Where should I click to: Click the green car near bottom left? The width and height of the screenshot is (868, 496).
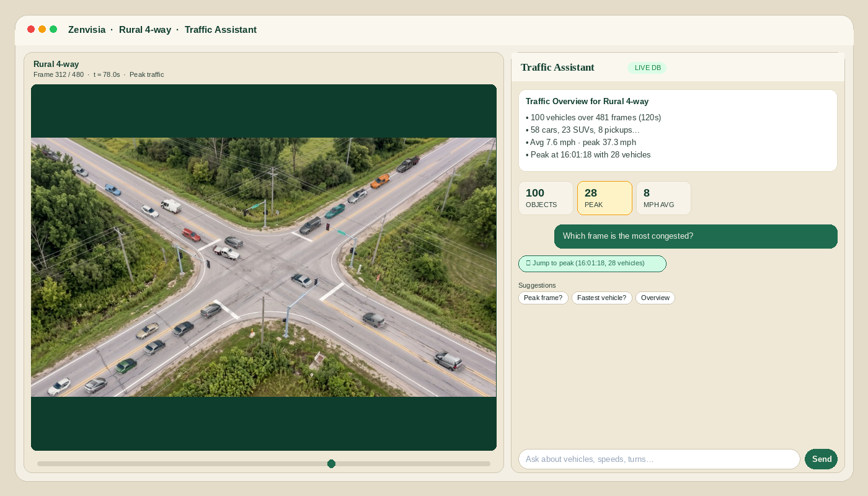[126, 366]
